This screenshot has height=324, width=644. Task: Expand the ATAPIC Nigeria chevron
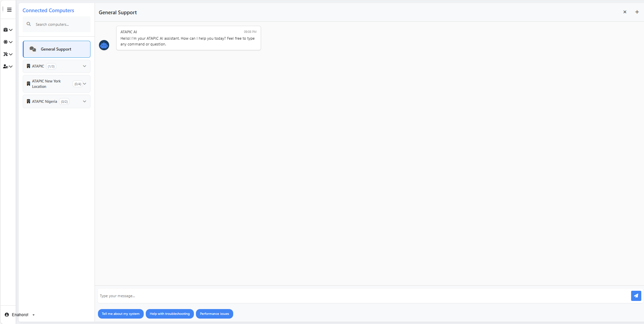click(x=84, y=101)
